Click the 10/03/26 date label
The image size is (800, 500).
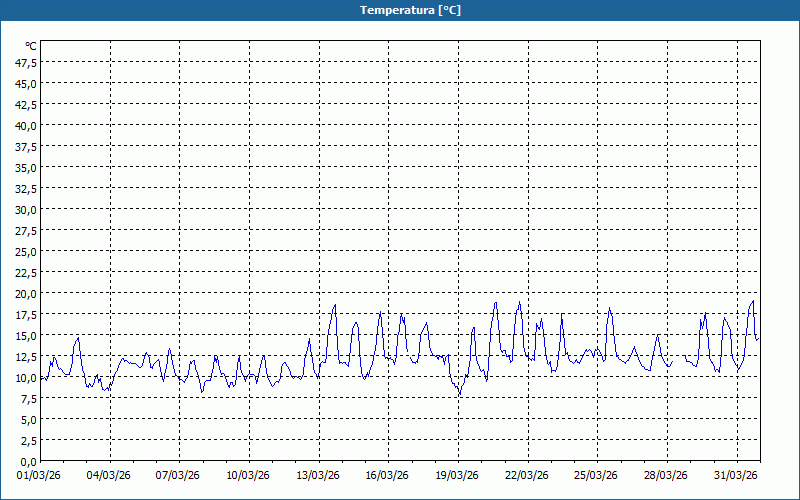click(248, 476)
